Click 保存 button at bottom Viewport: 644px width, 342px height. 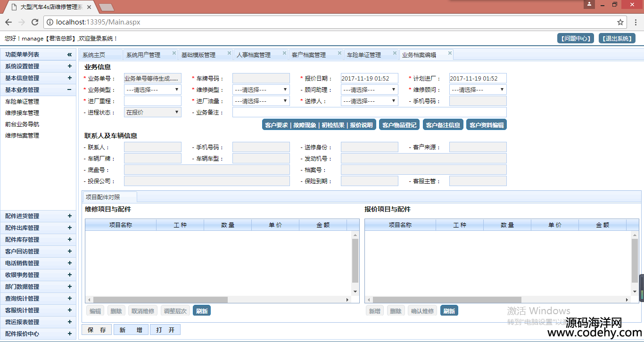click(x=97, y=330)
